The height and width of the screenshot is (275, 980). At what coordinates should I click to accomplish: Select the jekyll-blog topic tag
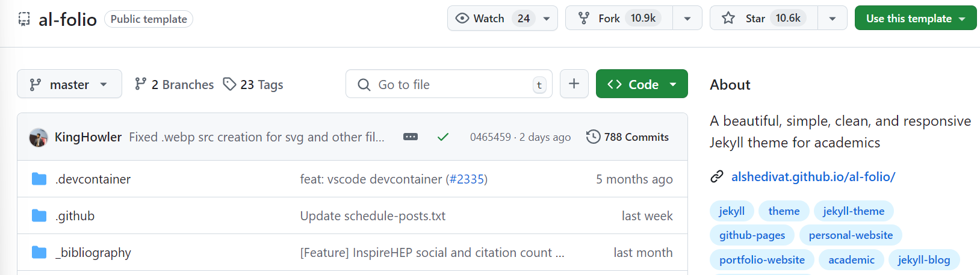tap(924, 260)
